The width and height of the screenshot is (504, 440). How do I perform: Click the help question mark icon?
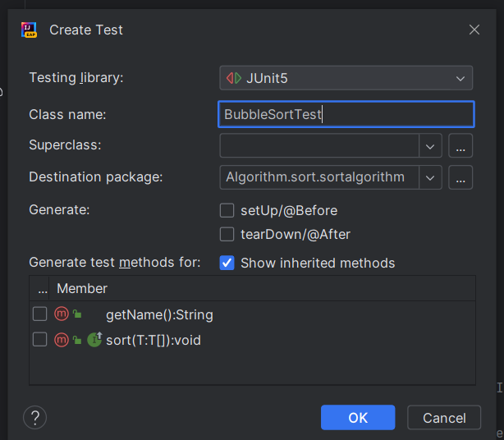[34, 418]
